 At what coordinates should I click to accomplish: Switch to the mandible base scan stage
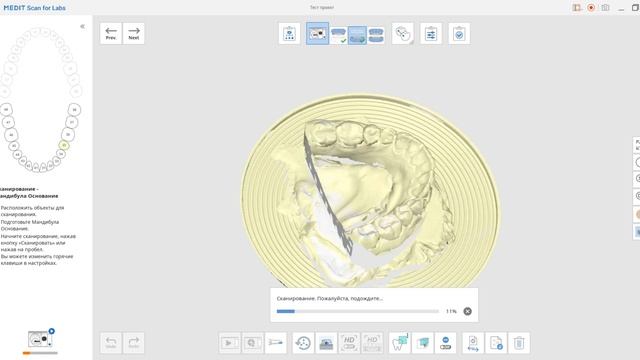pos(357,35)
